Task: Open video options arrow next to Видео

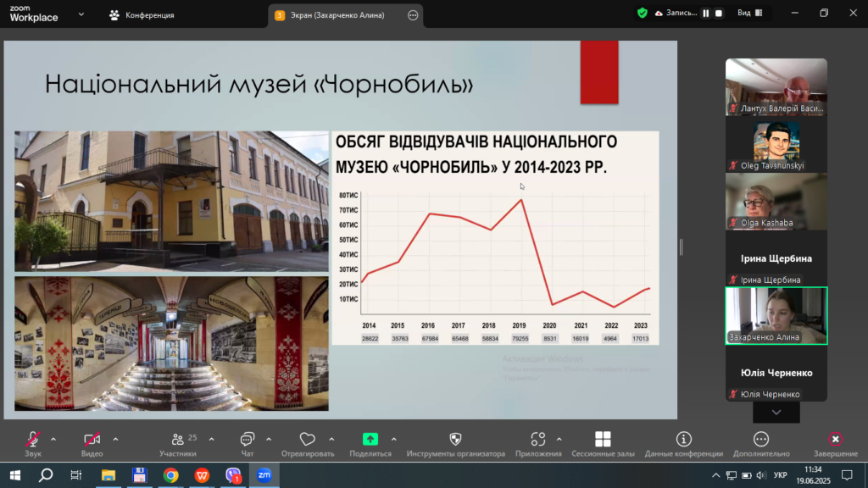Action: coord(115,440)
